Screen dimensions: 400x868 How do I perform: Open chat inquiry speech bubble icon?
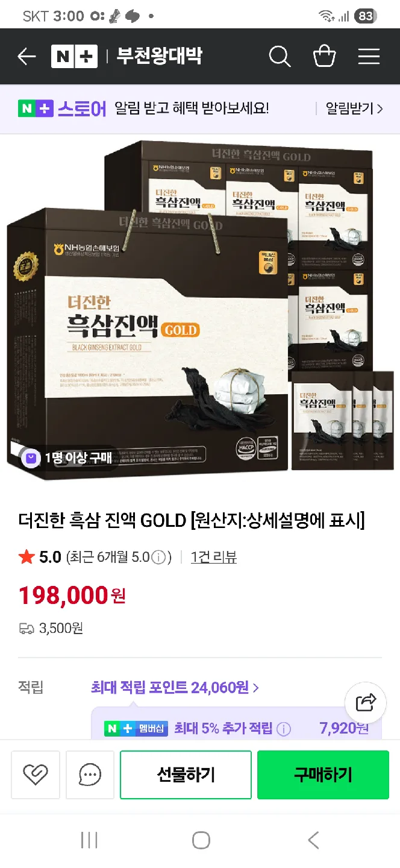(90, 775)
